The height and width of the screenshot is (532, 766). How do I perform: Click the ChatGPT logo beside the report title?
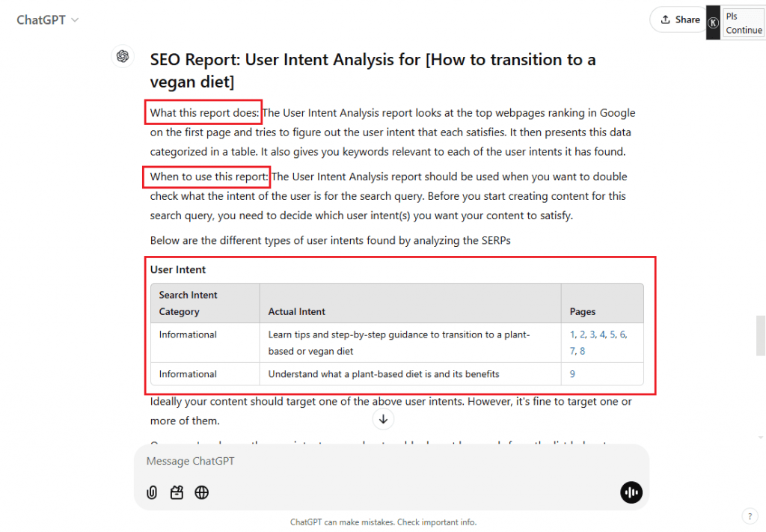point(123,57)
